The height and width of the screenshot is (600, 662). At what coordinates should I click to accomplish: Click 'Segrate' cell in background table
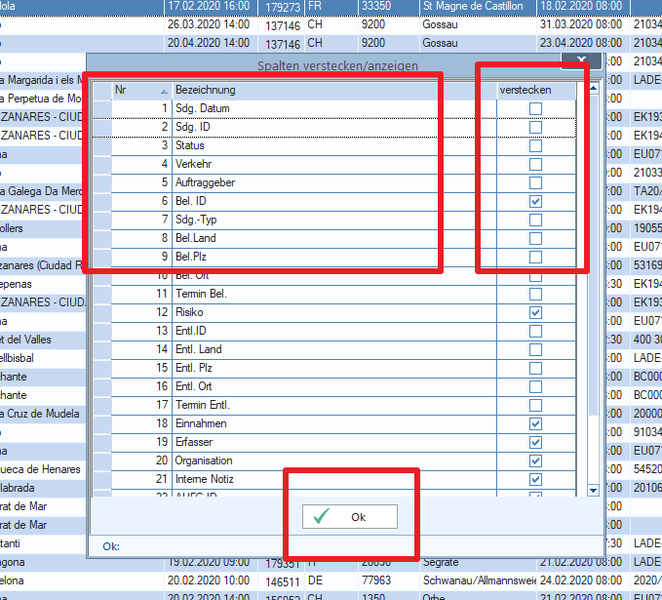(440, 563)
